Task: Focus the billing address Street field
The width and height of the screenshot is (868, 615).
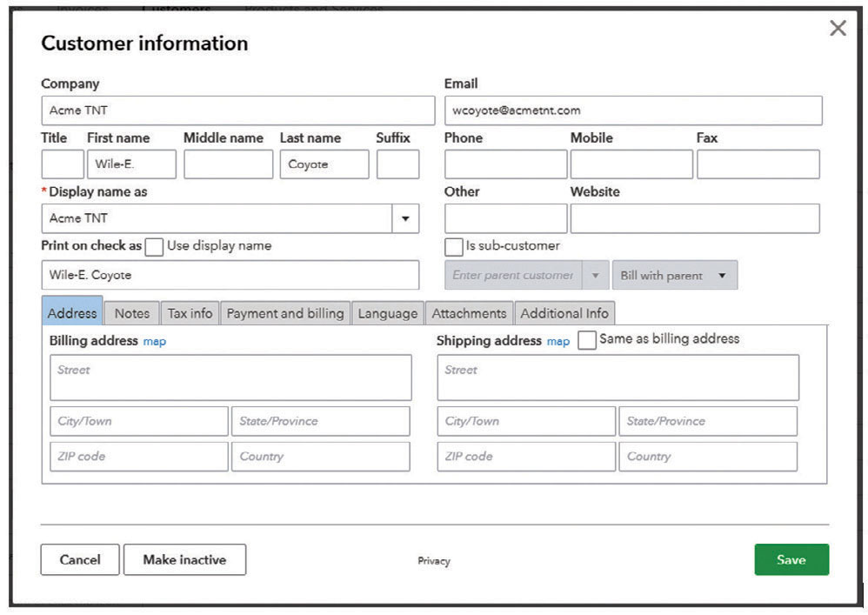Action: 230,378
